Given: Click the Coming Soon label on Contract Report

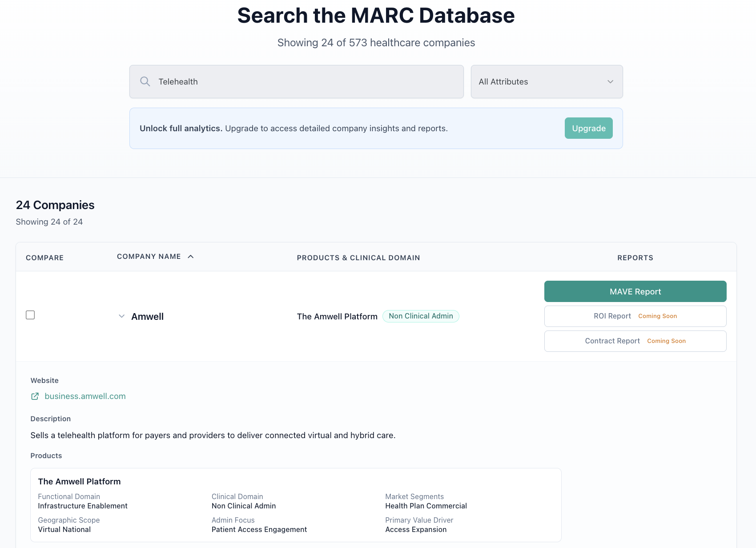Looking at the screenshot, I should click(666, 341).
